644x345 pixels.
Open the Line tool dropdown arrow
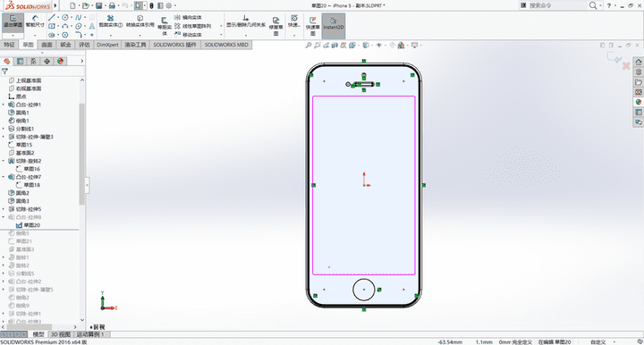[x=58, y=18]
